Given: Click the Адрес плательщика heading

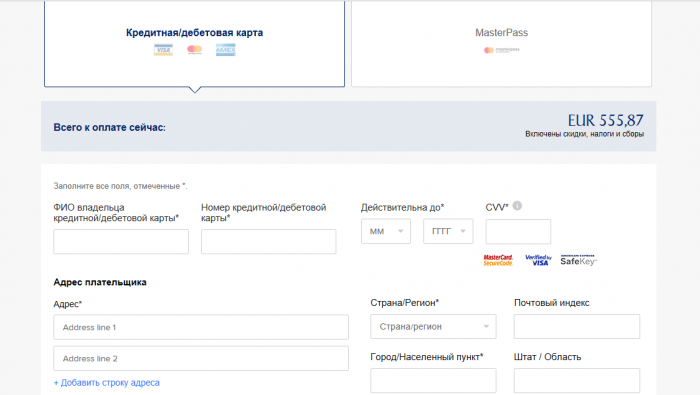Looking at the screenshot, I should (x=100, y=282).
